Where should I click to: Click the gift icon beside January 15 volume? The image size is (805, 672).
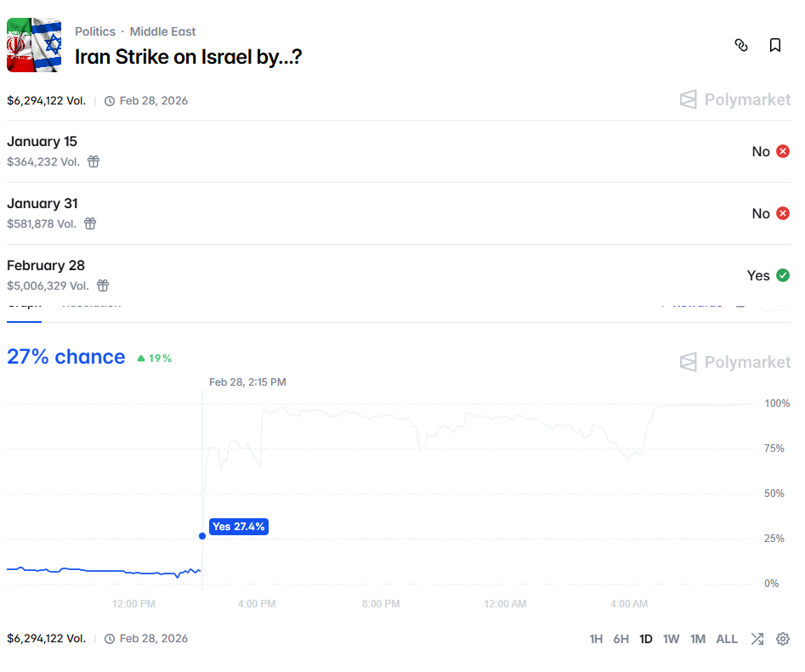tap(94, 161)
